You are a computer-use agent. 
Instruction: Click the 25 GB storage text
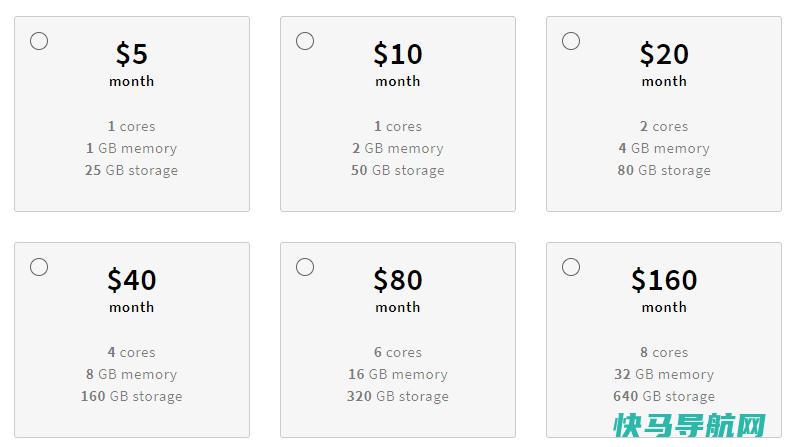coord(131,170)
